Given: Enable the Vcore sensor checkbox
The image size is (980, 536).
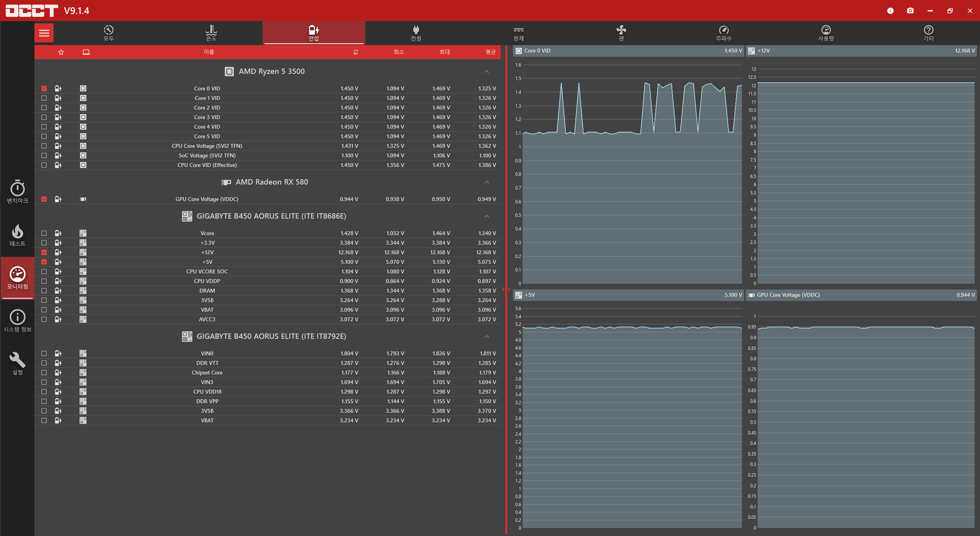Looking at the screenshot, I should pos(44,233).
